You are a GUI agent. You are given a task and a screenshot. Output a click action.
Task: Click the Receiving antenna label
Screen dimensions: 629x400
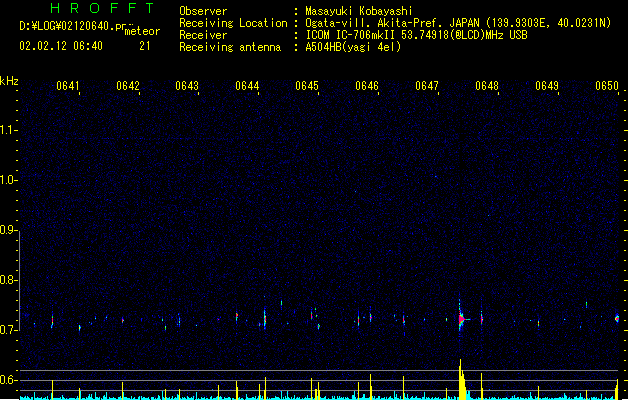[230, 47]
